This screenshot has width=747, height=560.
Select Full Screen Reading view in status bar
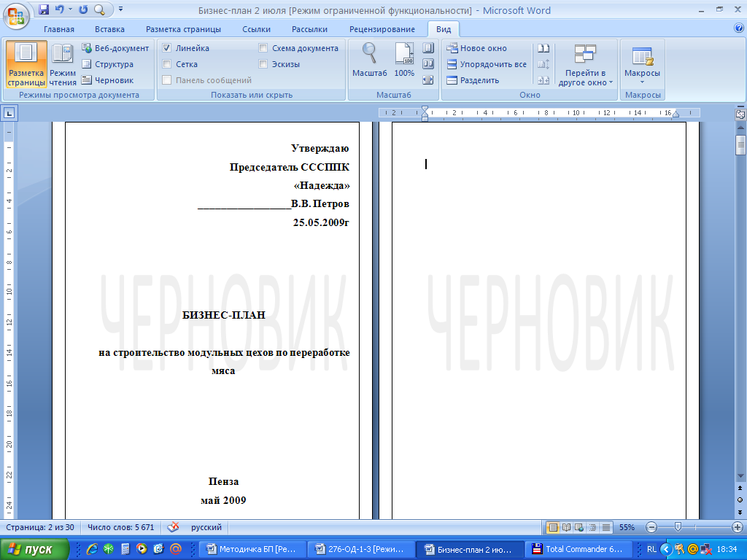coord(566,527)
